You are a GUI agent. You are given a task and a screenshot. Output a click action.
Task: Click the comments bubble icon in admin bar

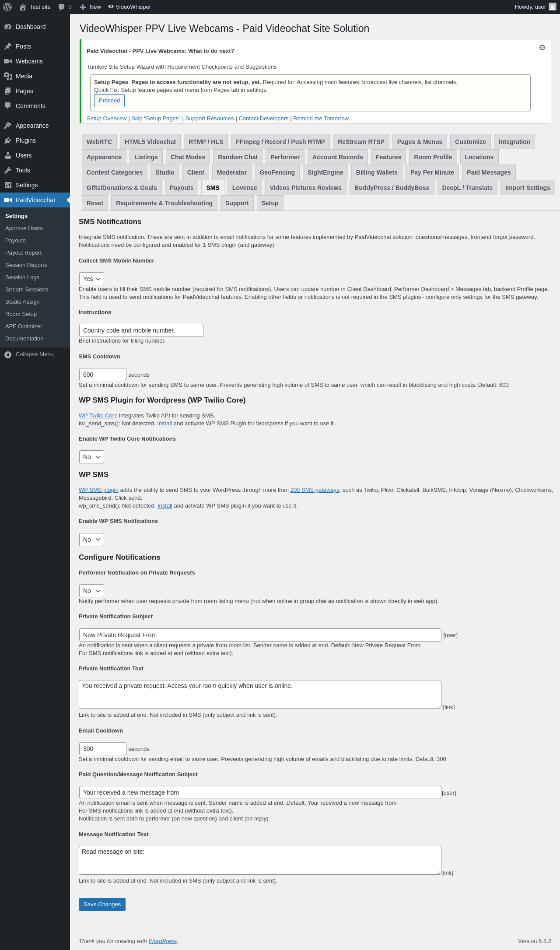pos(61,7)
